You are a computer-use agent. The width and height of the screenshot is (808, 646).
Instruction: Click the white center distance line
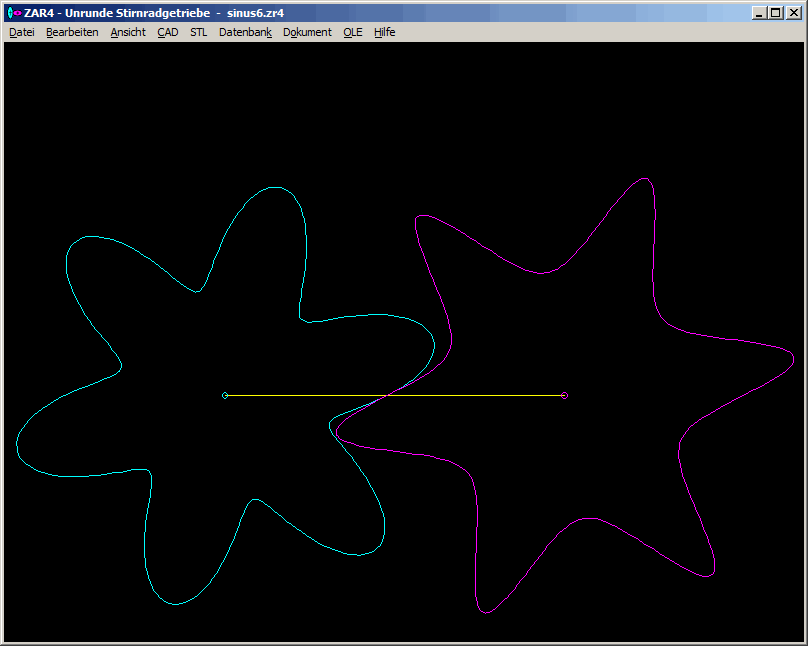[300, 395]
